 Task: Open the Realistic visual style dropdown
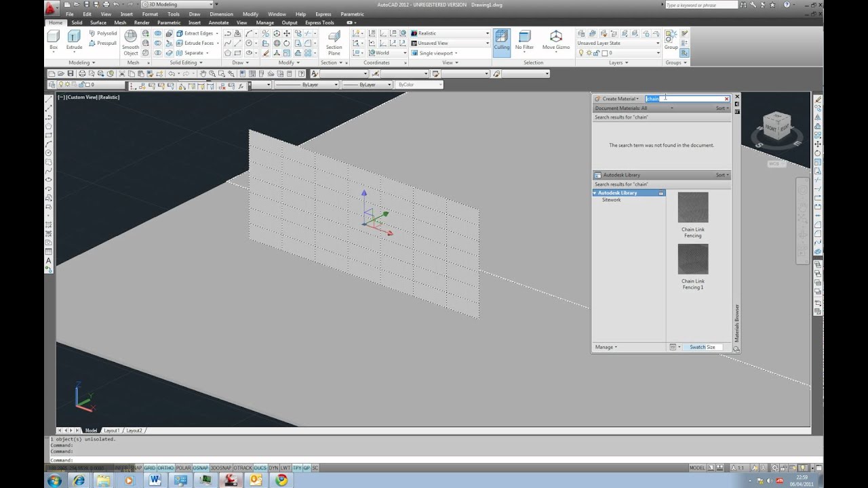coord(449,33)
